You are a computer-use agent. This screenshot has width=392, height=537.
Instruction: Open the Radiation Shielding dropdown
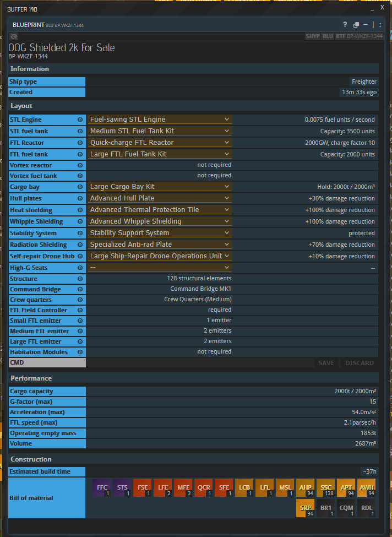tap(160, 245)
